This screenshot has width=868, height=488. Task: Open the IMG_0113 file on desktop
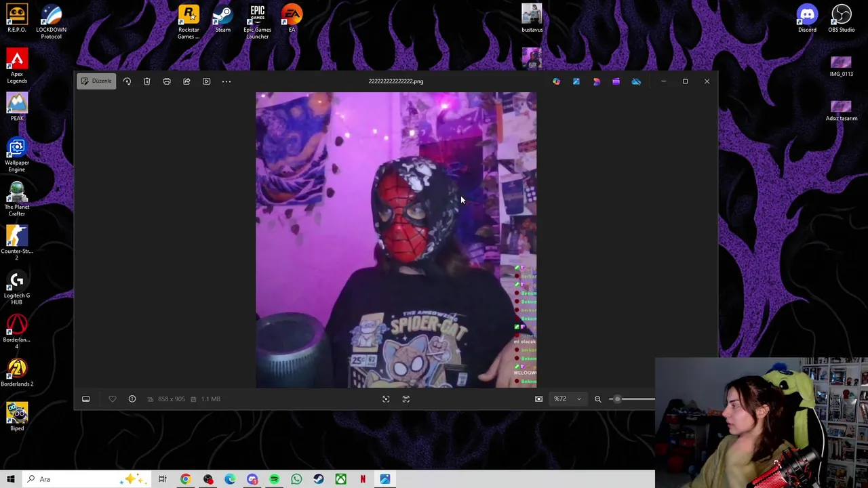(x=842, y=66)
